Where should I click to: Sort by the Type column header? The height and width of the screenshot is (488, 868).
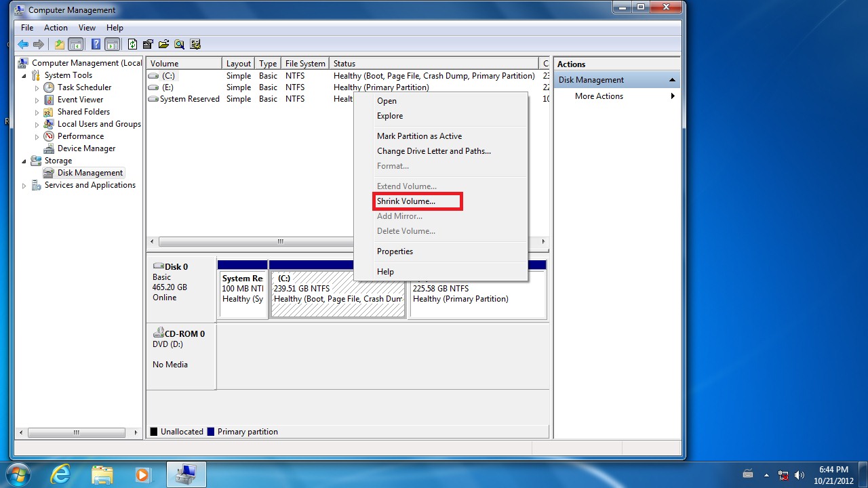[x=269, y=64]
